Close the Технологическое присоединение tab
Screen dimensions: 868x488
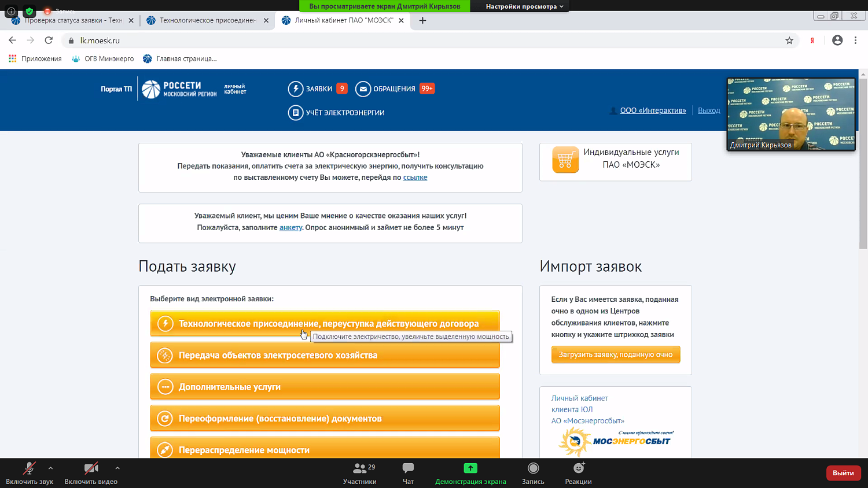[266, 20]
